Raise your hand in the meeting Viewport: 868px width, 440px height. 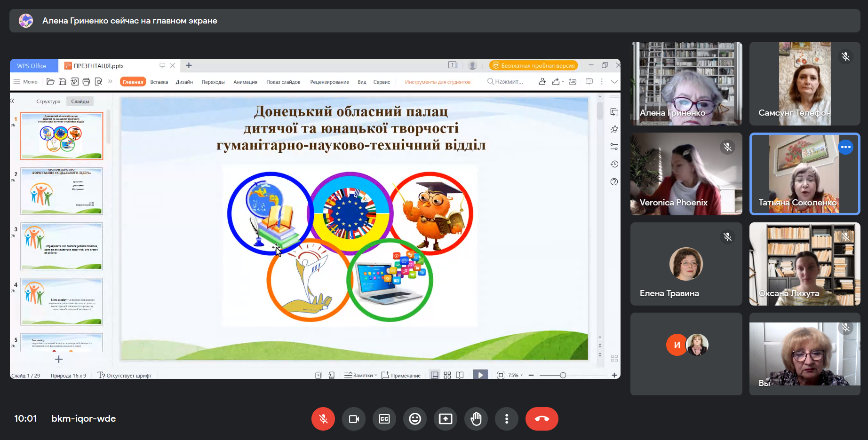[x=476, y=419]
